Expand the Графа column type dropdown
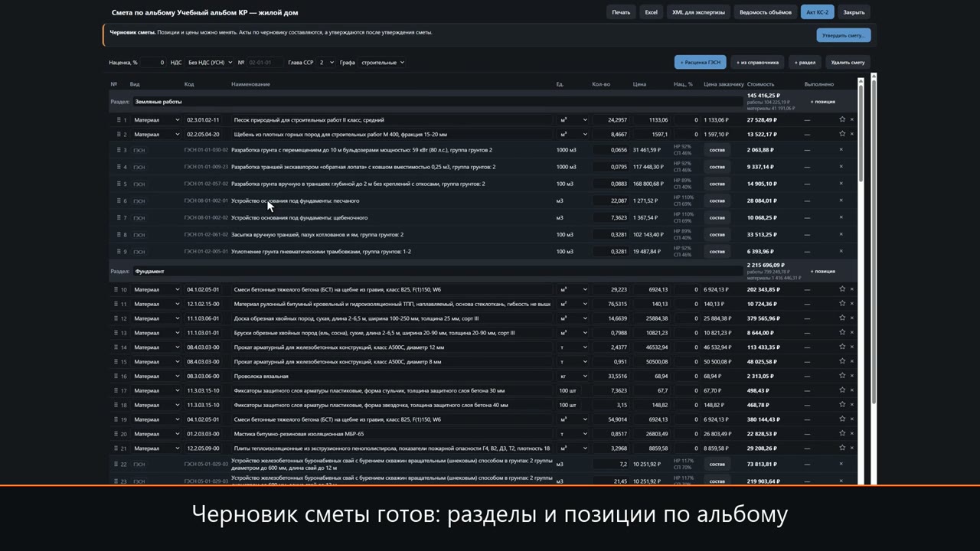This screenshot has height=551, width=980. tap(382, 62)
